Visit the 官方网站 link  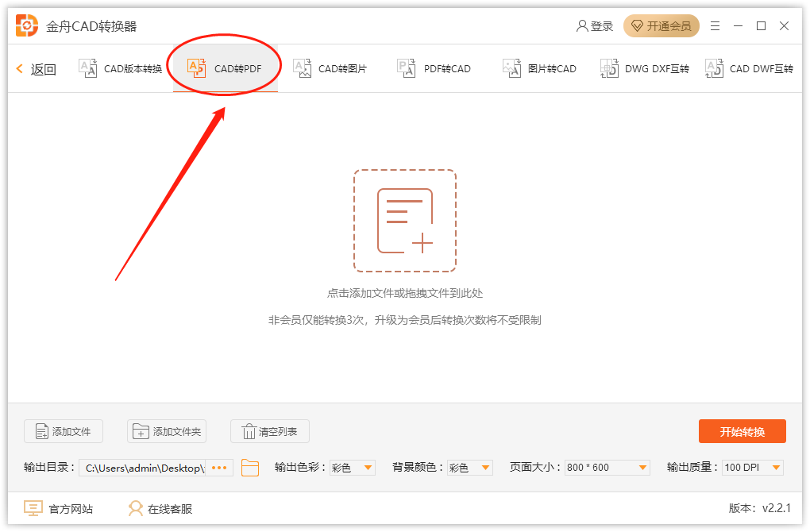(x=59, y=509)
